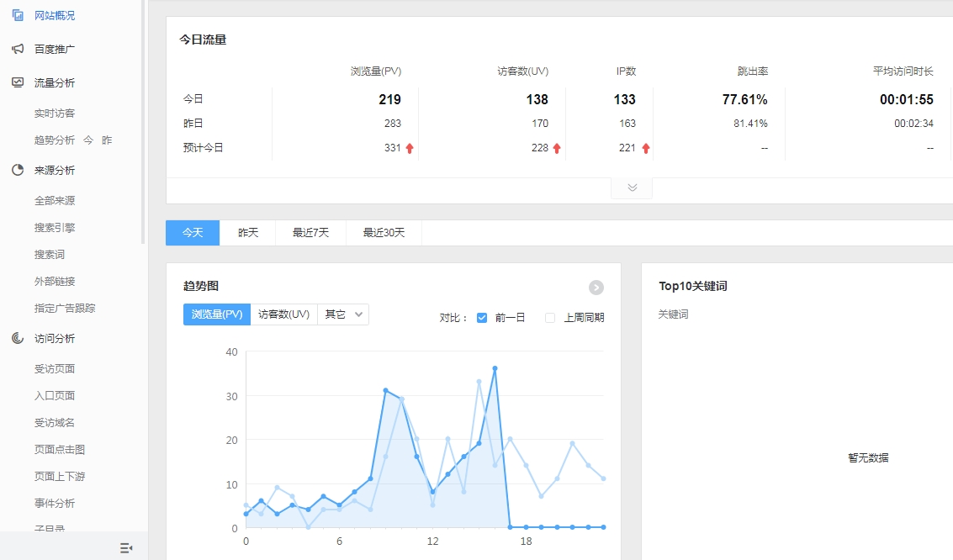The image size is (953, 560).
Task: Switch to the 昨天 tab
Action: pos(247,233)
